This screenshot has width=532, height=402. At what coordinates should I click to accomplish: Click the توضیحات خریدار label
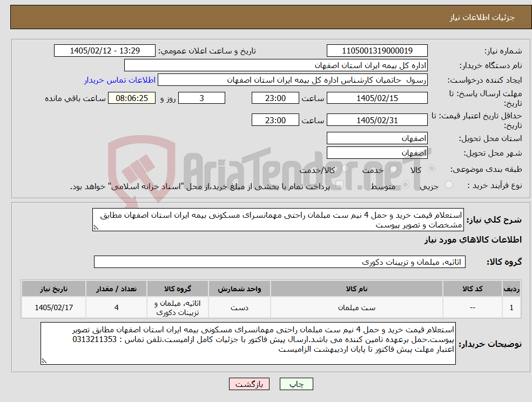point(490,344)
